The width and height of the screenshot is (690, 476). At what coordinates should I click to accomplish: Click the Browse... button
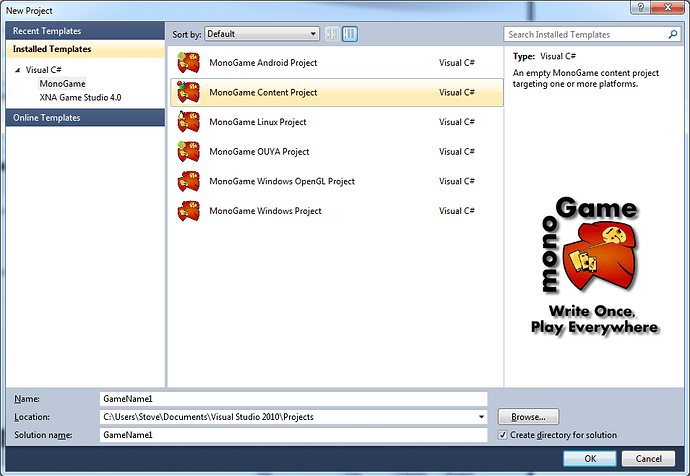click(528, 417)
